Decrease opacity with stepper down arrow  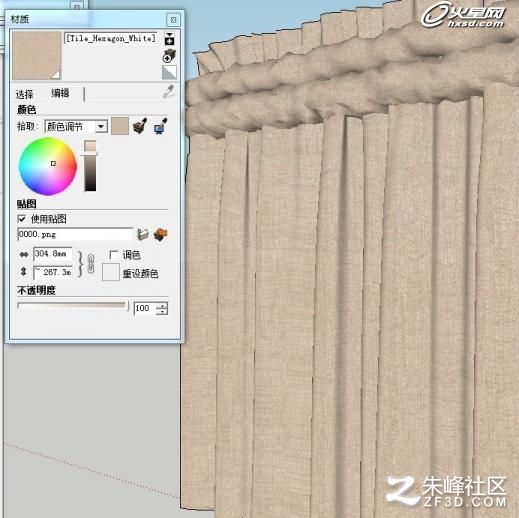162,311
